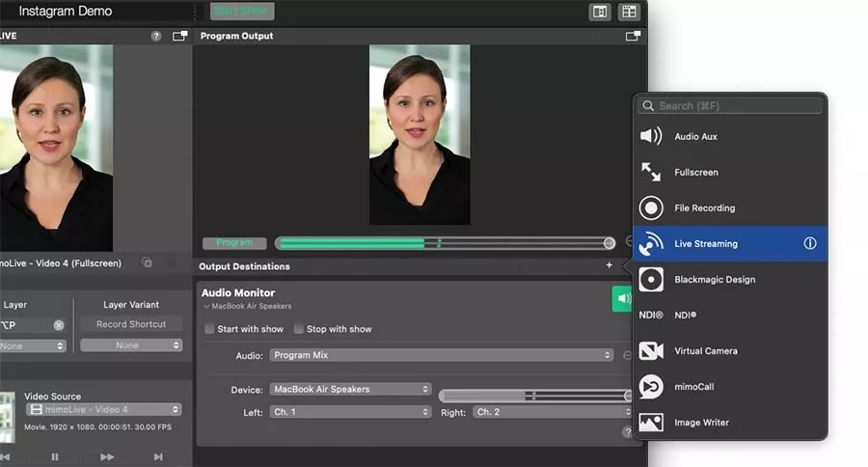This screenshot has height=467, width=868.
Task: Select the Virtual Camera destination
Action: (x=730, y=350)
